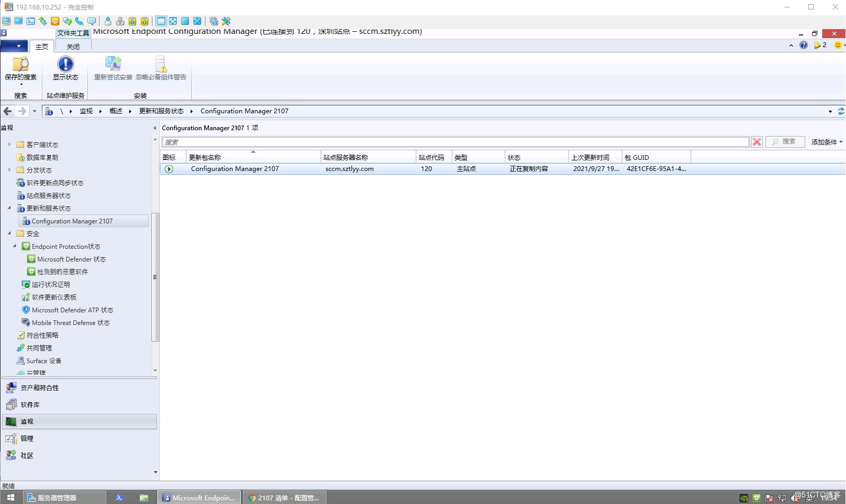
Task: Select 数据库复制 in the tree
Action: pos(42,158)
